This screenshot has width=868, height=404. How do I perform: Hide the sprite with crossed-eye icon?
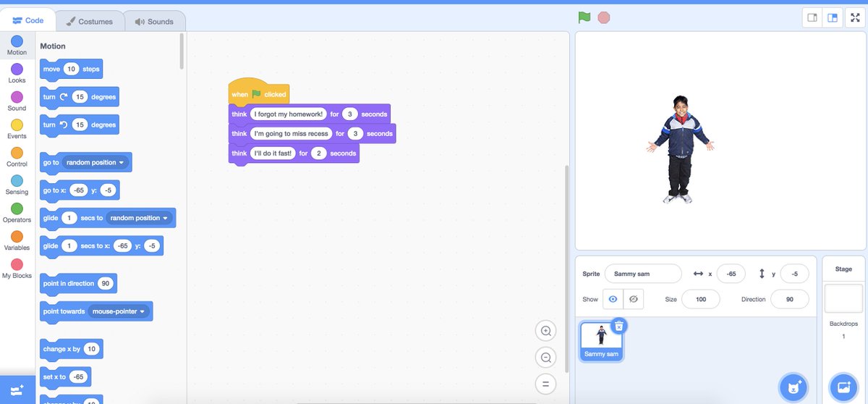633,299
